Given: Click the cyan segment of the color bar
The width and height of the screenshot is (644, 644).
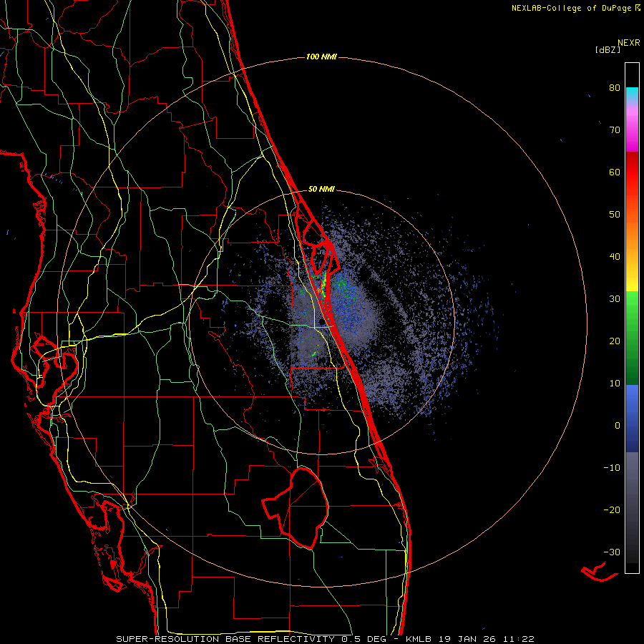Looking at the screenshot, I should (x=632, y=94).
